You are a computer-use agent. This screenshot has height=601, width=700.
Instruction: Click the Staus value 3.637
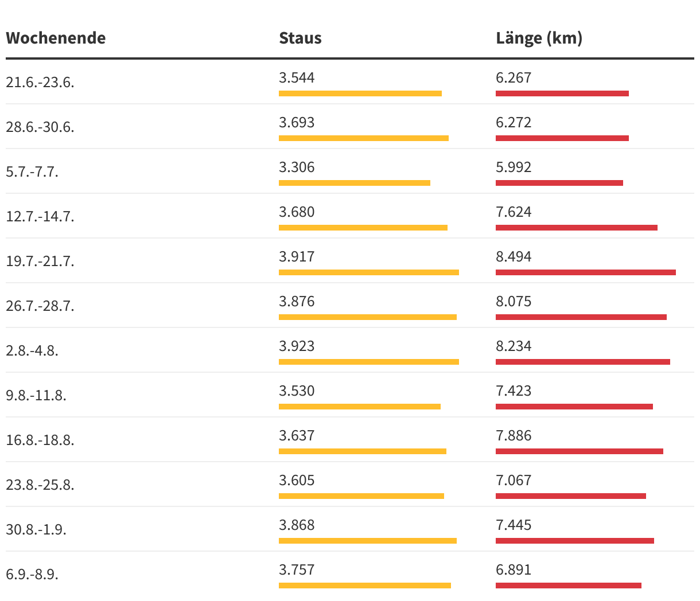(297, 435)
